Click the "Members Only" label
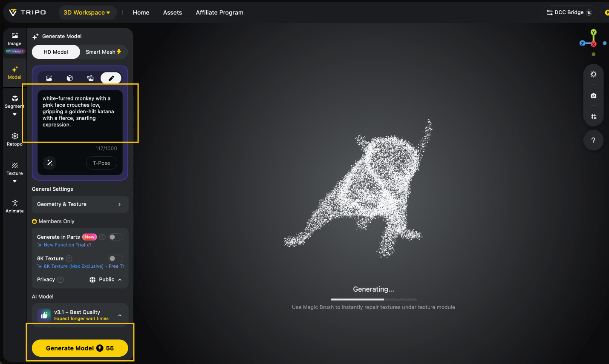609x364 pixels. coord(56,221)
